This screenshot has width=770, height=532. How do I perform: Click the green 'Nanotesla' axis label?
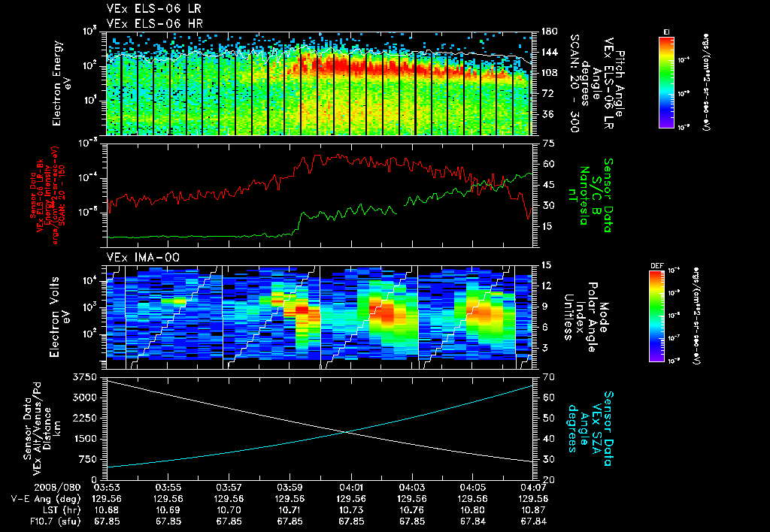pos(584,195)
